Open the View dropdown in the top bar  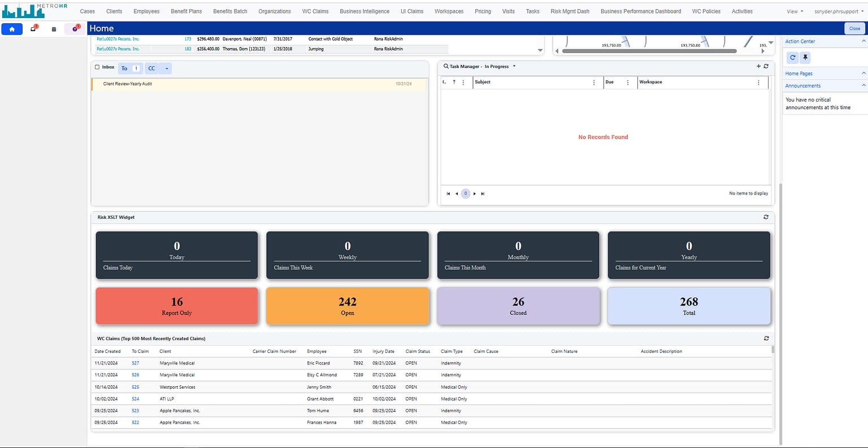click(794, 11)
